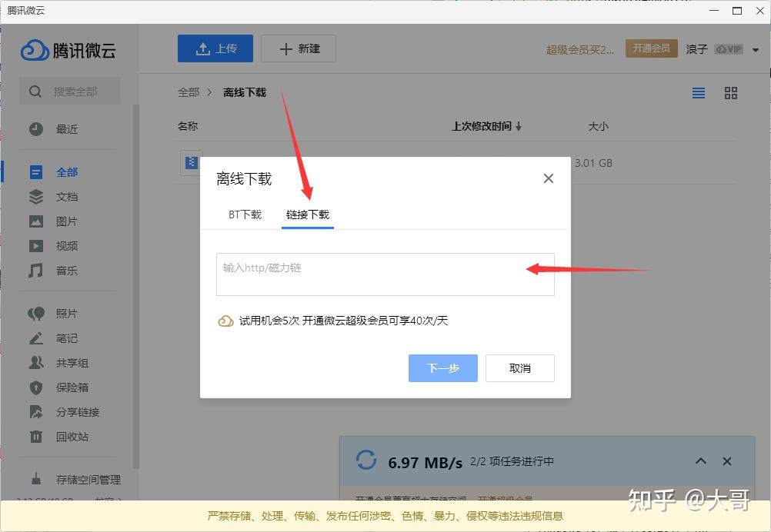Select the 链接下载 tab
The height and width of the screenshot is (532, 771).
click(x=308, y=214)
